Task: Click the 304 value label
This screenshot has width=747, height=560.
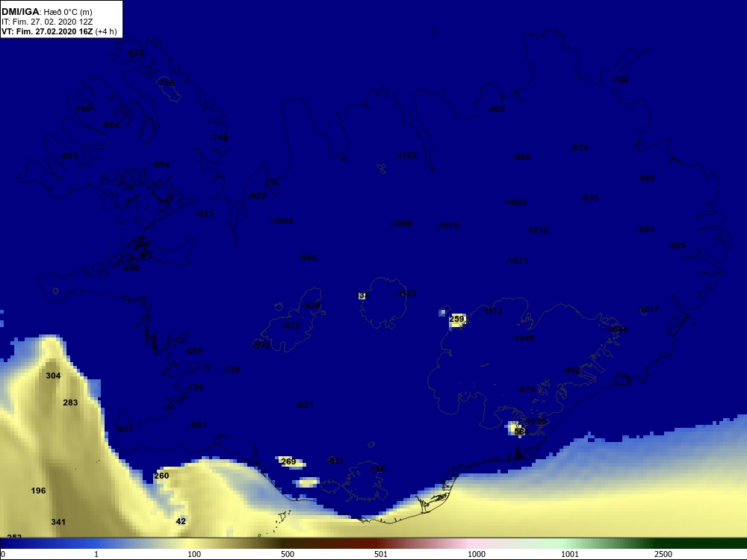Action: [x=53, y=376]
